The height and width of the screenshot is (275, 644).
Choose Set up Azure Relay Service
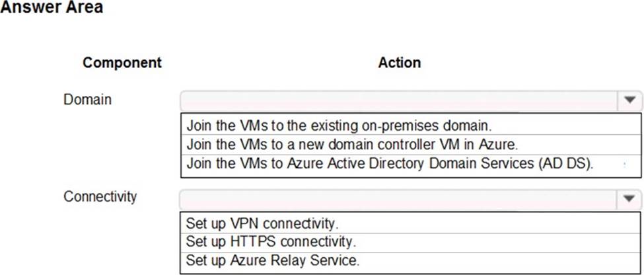pyautogui.click(x=411, y=260)
